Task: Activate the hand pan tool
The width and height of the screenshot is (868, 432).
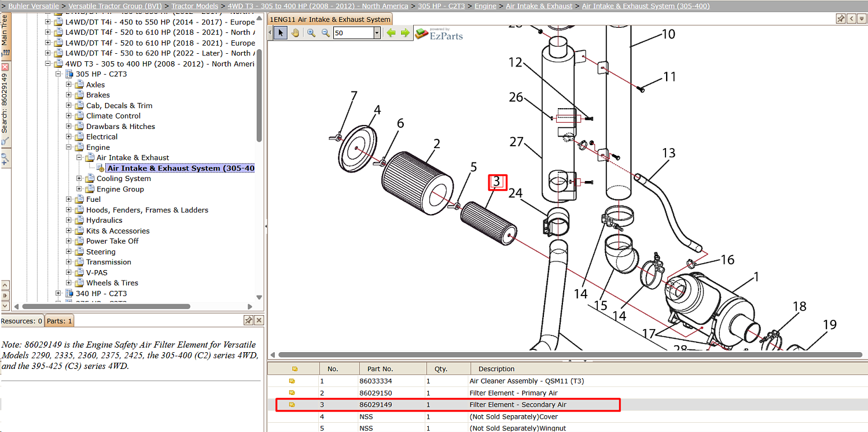Action: tap(295, 33)
